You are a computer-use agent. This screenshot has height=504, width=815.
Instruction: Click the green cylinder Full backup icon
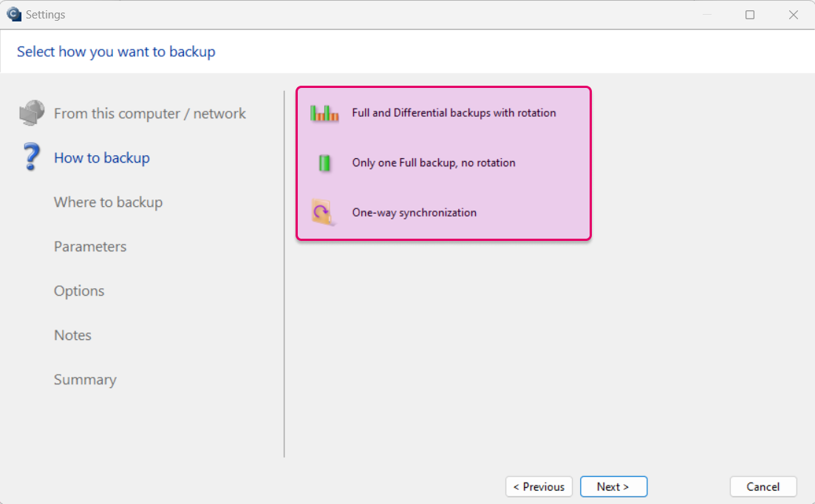324,163
